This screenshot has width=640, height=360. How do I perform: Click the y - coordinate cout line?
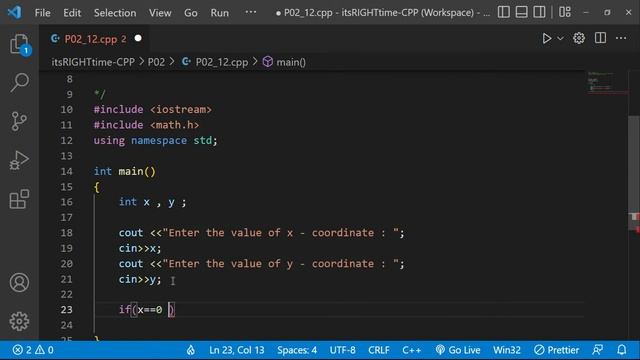point(262,264)
